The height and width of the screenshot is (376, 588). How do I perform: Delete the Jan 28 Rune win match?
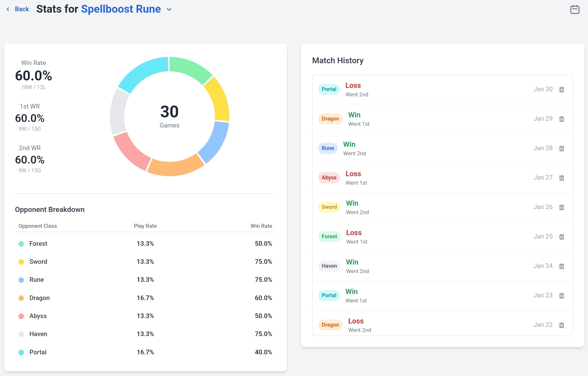tap(562, 148)
